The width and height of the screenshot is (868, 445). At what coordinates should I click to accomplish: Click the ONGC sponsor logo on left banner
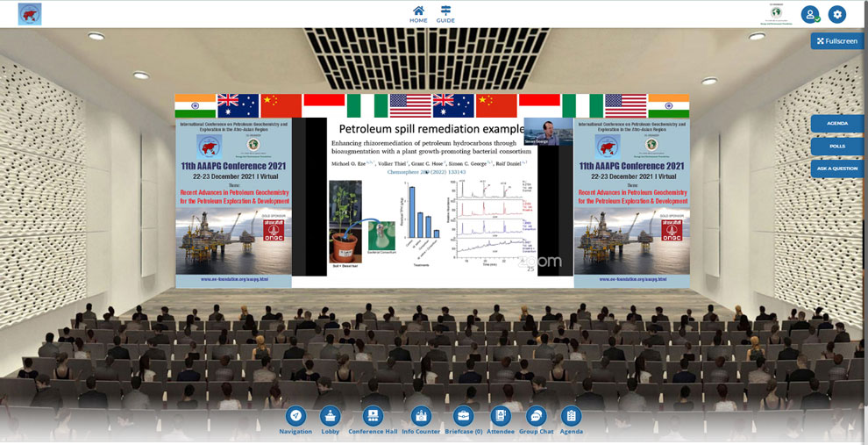point(273,228)
